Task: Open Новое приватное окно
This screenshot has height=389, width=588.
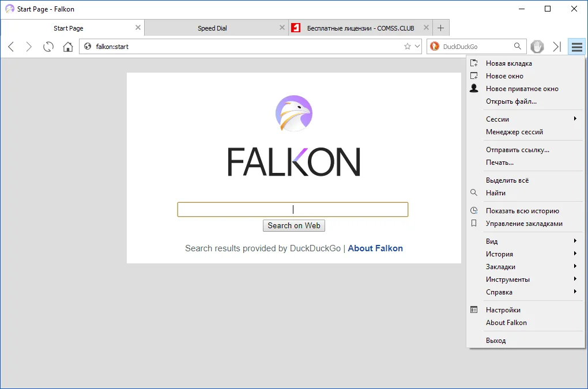Action: pyautogui.click(x=526, y=89)
